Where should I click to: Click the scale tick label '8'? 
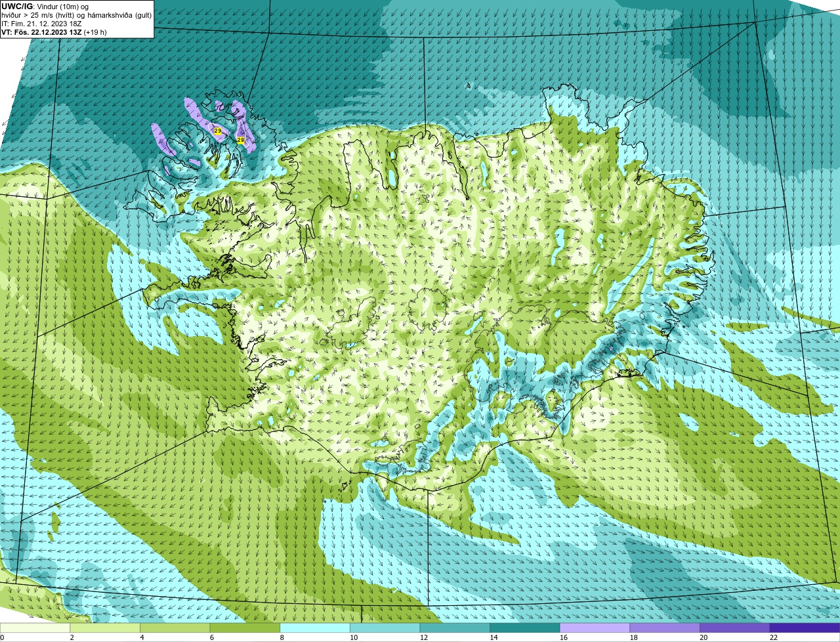[x=282, y=637]
